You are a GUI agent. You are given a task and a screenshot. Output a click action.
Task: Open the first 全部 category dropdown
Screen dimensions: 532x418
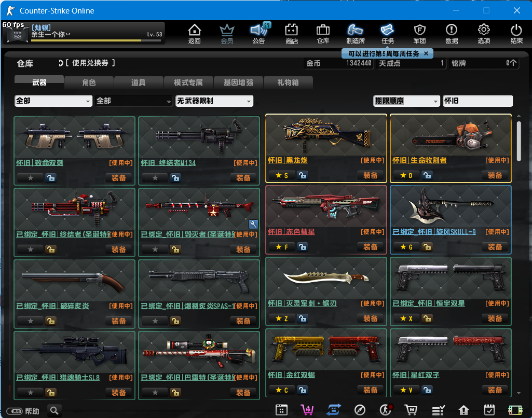click(53, 101)
